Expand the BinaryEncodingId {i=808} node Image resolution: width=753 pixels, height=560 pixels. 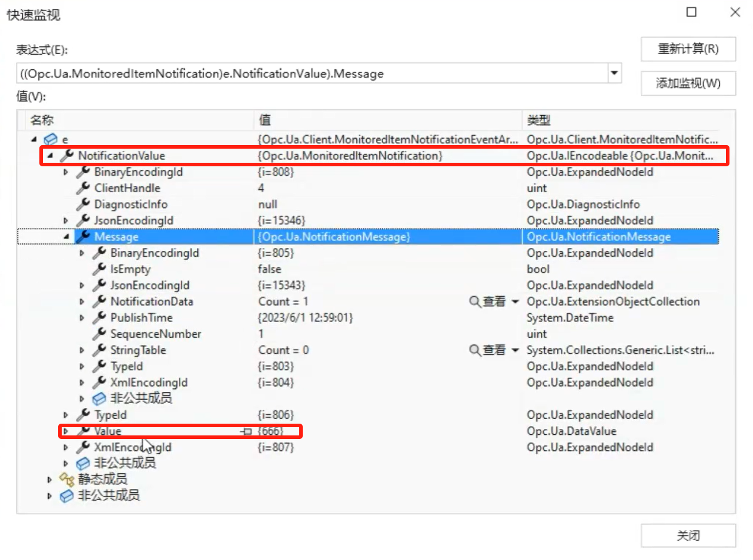click(x=66, y=172)
